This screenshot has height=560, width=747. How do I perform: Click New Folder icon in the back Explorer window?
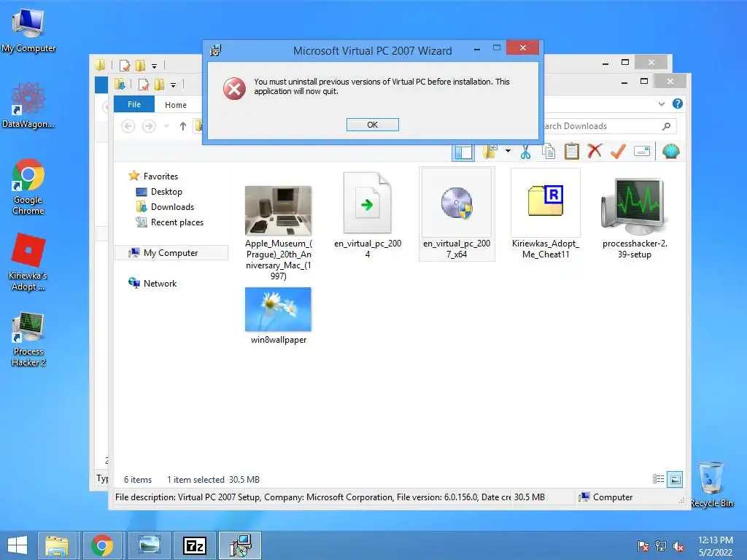140,65
